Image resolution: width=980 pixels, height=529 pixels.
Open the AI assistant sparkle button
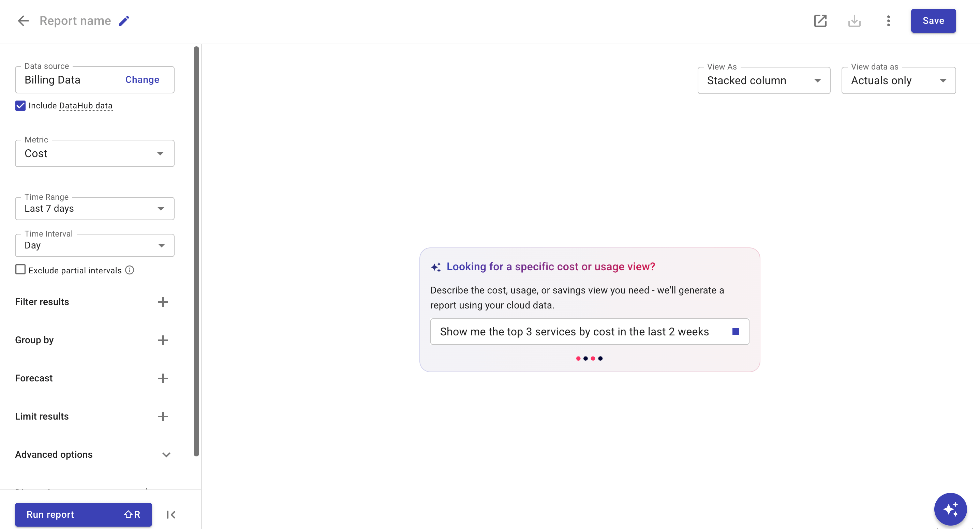click(950, 509)
